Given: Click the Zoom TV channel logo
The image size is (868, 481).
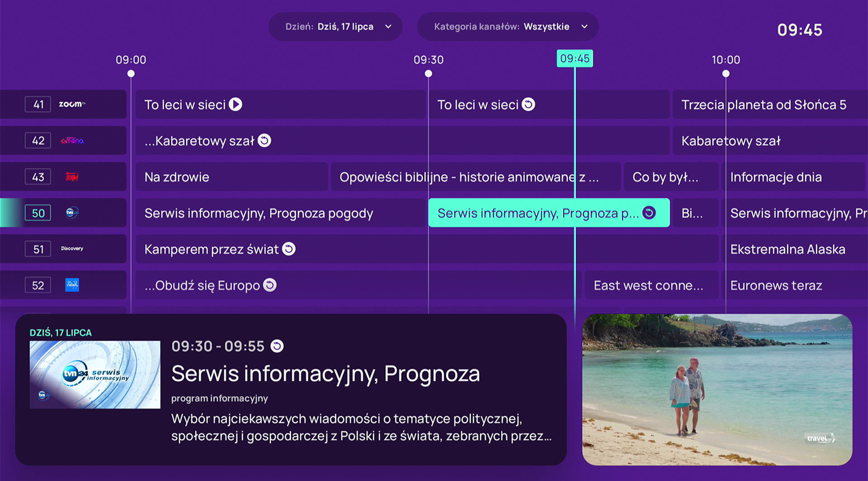Looking at the screenshot, I should coord(71,104).
